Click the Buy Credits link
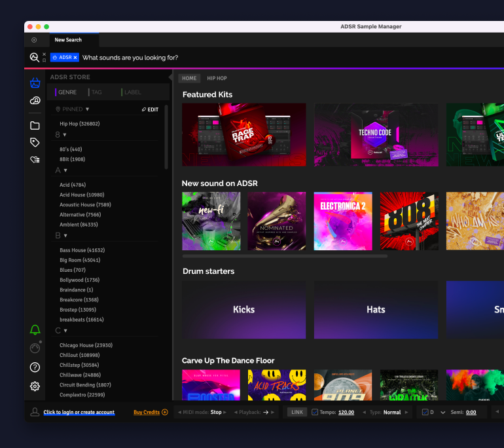The width and height of the screenshot is (504, 448). coord(147,412)
